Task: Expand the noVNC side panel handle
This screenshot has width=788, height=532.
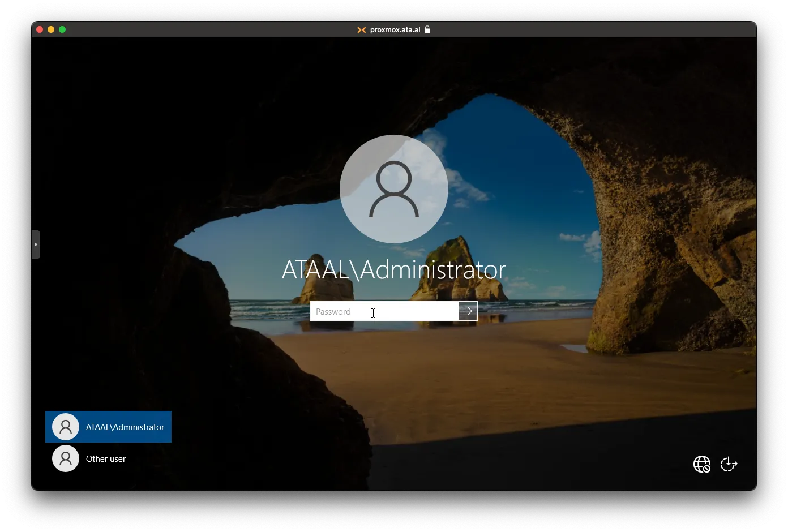Action: pyautogui.click(x=36, y=244)
